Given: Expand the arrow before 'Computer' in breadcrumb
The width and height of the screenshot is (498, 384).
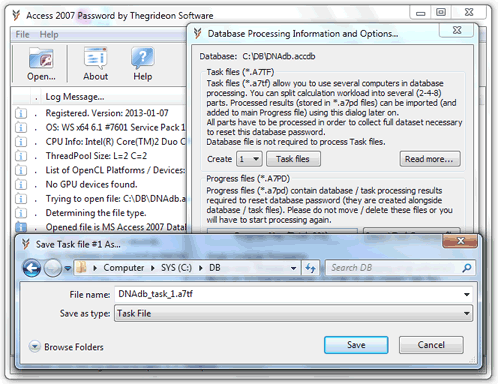Looking at the screenshot, I should (95, 268).
